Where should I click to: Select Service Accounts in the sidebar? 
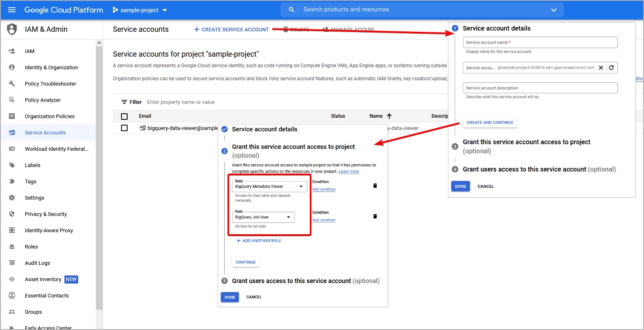pyautogui.click(x=45, y=133)
